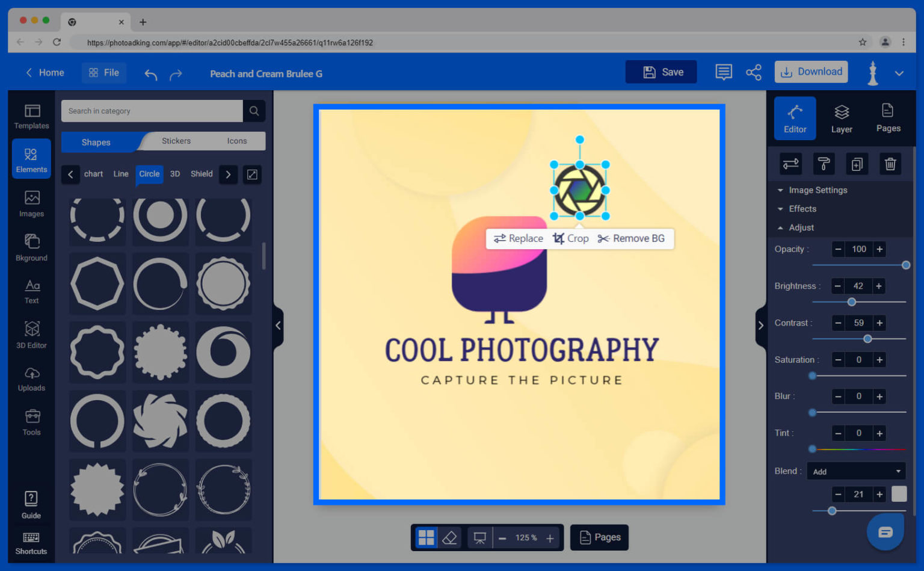Open the 3D Editor panel

point(31,333)
